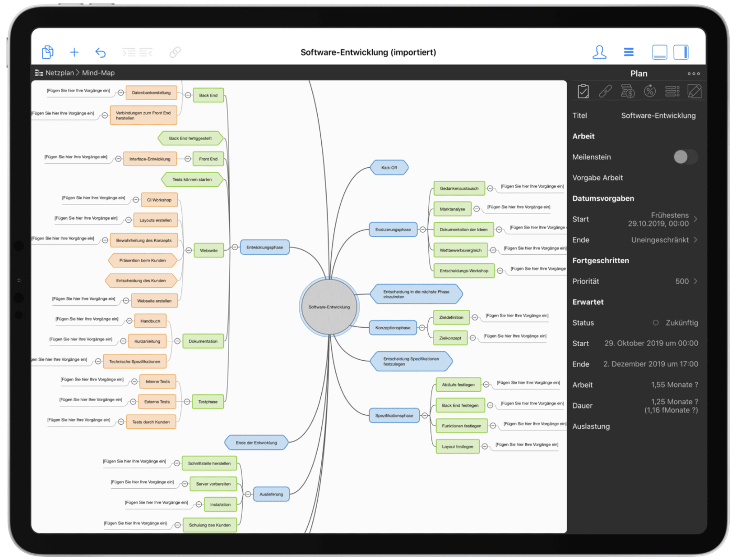Select the Installation node
737x560 pixels.
220,504
